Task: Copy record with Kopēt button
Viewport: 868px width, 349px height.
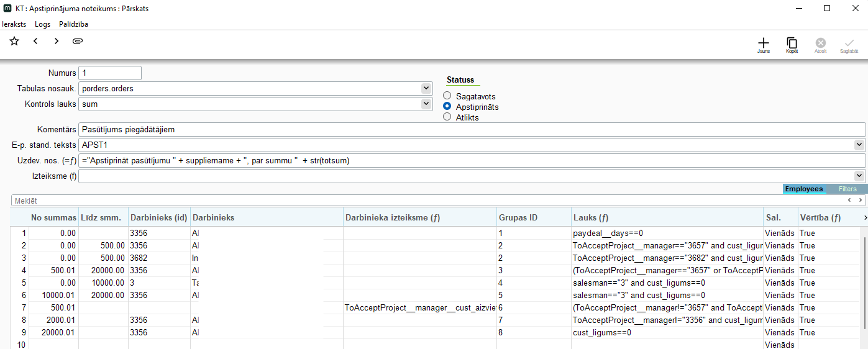Action: pos(792,45)
